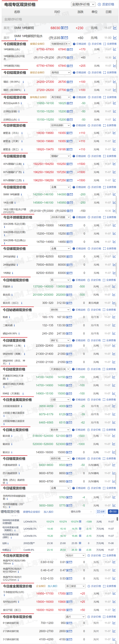The height and width of the screenshot is (644, 119).
Task: Open trend chart for SMM 1#电解铜
Action: [115, 28]
